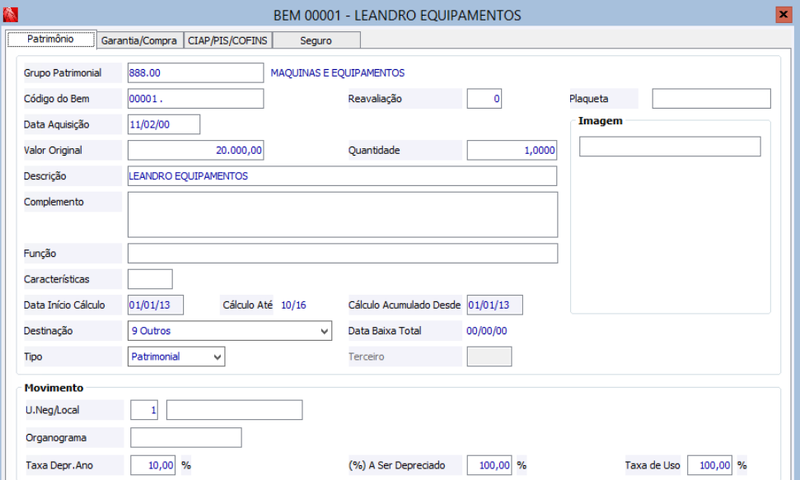Edit the Reavaliação field
Image resolution: width=800 pixels, height=480 pixels.
[x=484, y=98]
